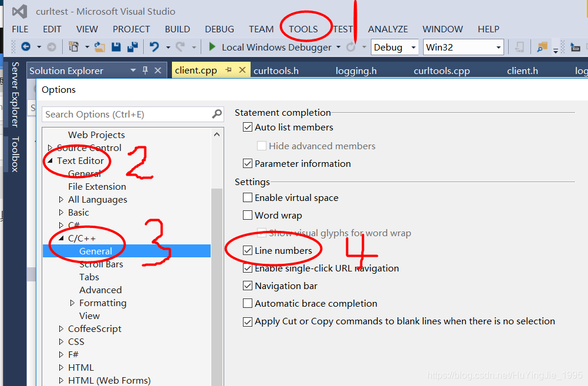Screen dimensions: 588x386
Task: Expand the CSS tree node
Action: (x=61, y=341)
